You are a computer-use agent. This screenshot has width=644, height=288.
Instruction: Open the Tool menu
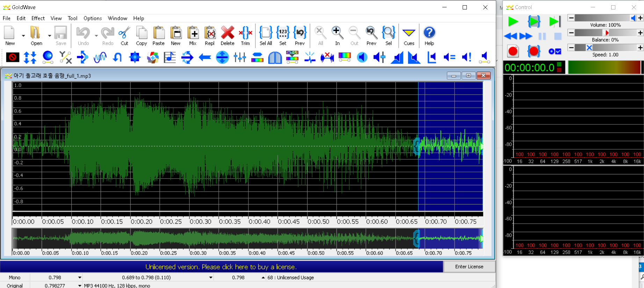point(72,18)
